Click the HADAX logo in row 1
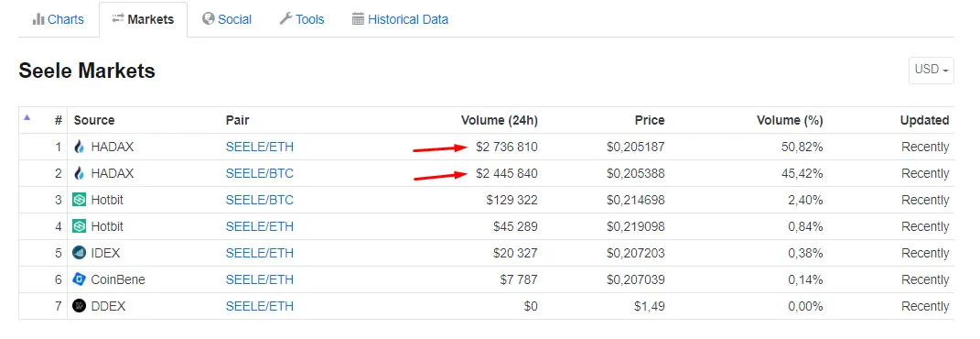This screenshot has height=339, width=980. click(79, 148)
